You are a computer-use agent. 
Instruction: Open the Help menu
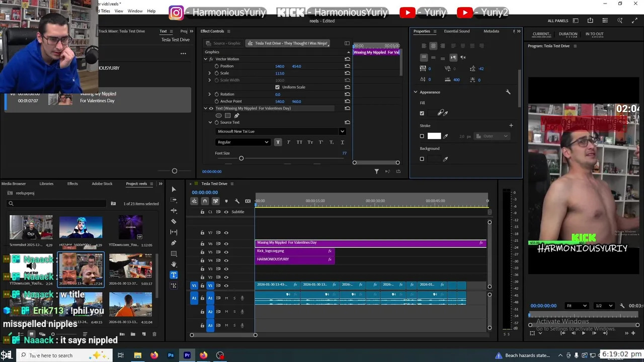click(151, 11)
